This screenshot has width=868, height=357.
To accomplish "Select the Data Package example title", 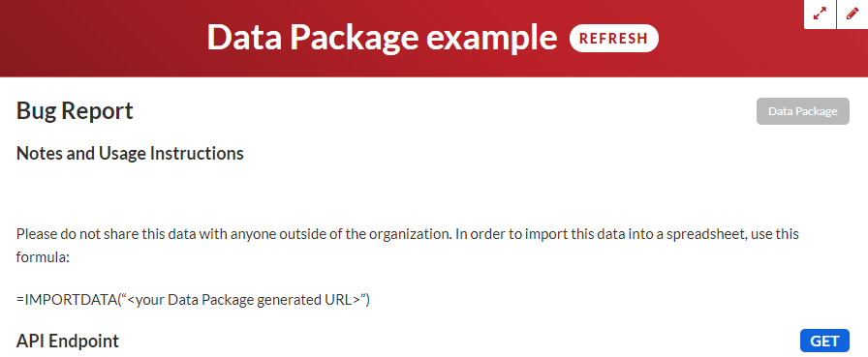I will tap(382, 38).
